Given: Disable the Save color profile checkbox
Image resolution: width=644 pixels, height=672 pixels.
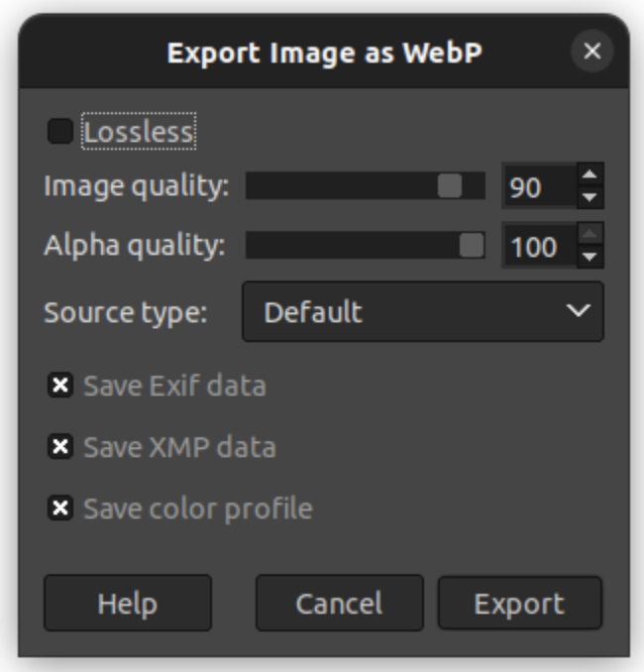Looking at the screenshot, I should pos(60,508).
